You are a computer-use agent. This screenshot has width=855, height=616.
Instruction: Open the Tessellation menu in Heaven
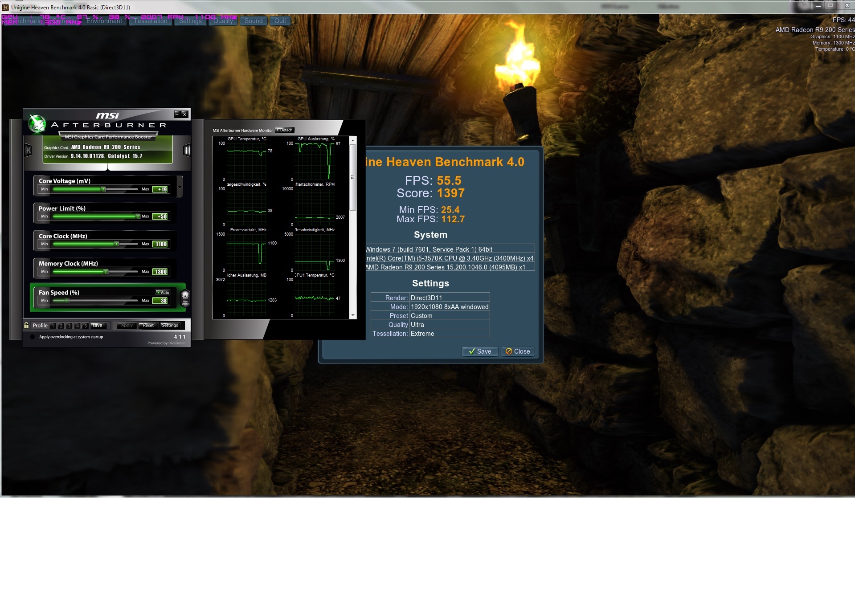tap(151, 21)
